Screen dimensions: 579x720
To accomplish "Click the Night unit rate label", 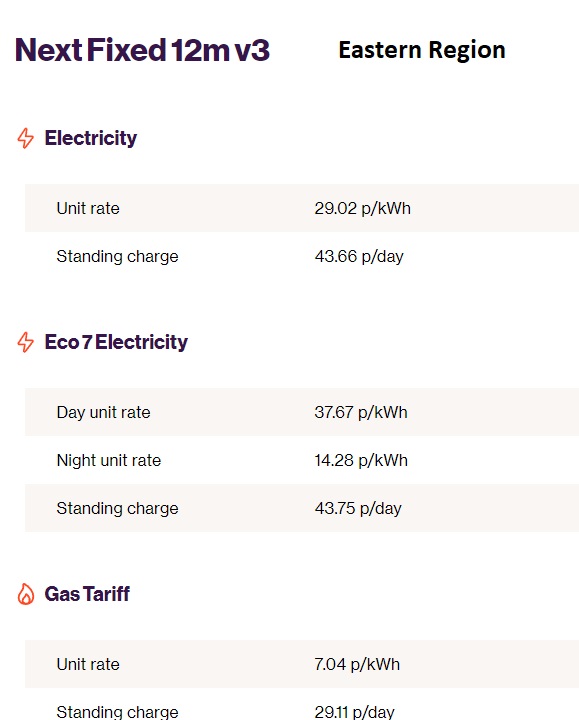I will click(x=109, y=460).
